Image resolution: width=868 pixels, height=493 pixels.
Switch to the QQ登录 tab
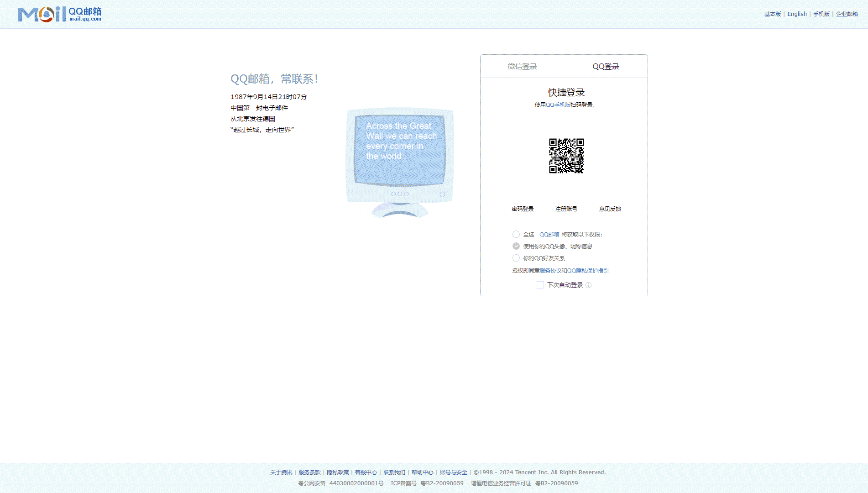click(x=606, y=67)
